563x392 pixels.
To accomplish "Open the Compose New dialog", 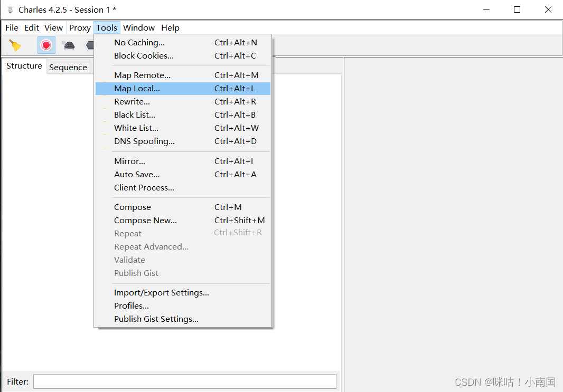I will 145,220.
